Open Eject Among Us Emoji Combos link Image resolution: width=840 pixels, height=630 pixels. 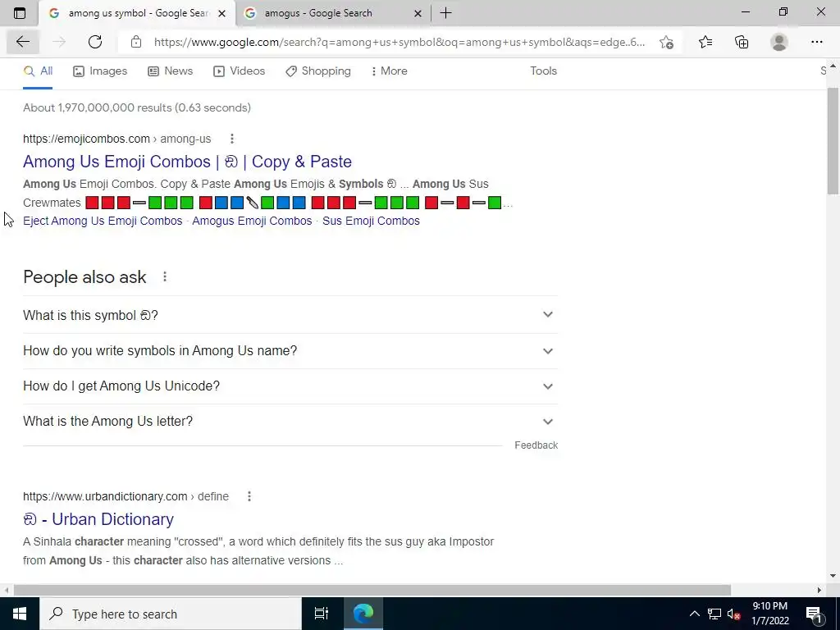[103, 221]
